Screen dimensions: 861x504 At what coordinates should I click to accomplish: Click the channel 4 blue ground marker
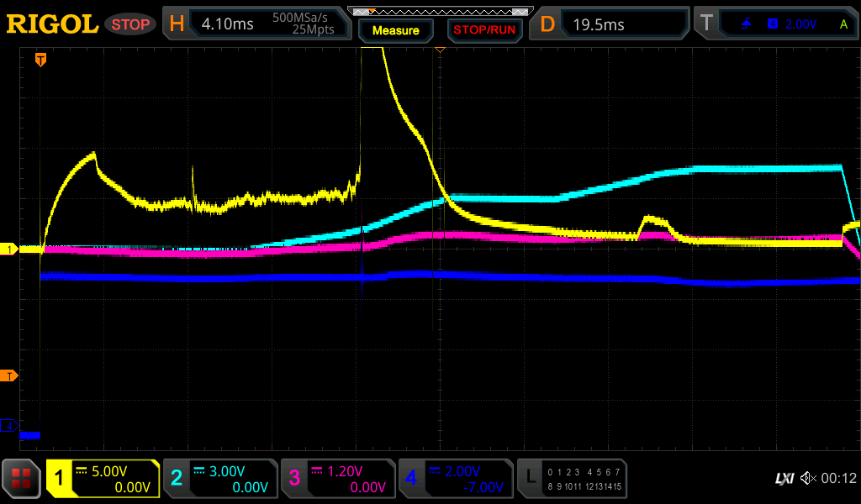9,427
